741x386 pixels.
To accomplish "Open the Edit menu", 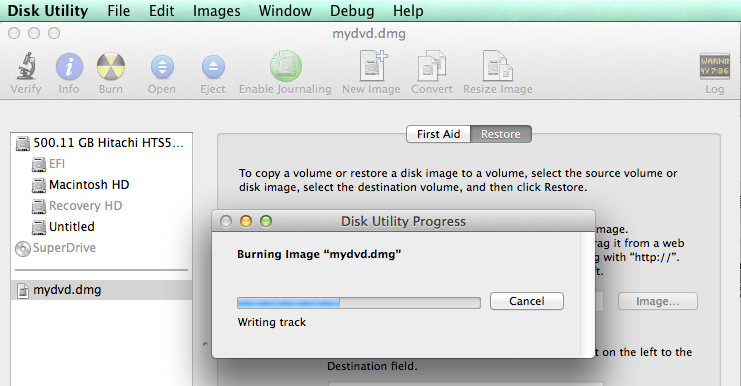I will click(162, 10).
